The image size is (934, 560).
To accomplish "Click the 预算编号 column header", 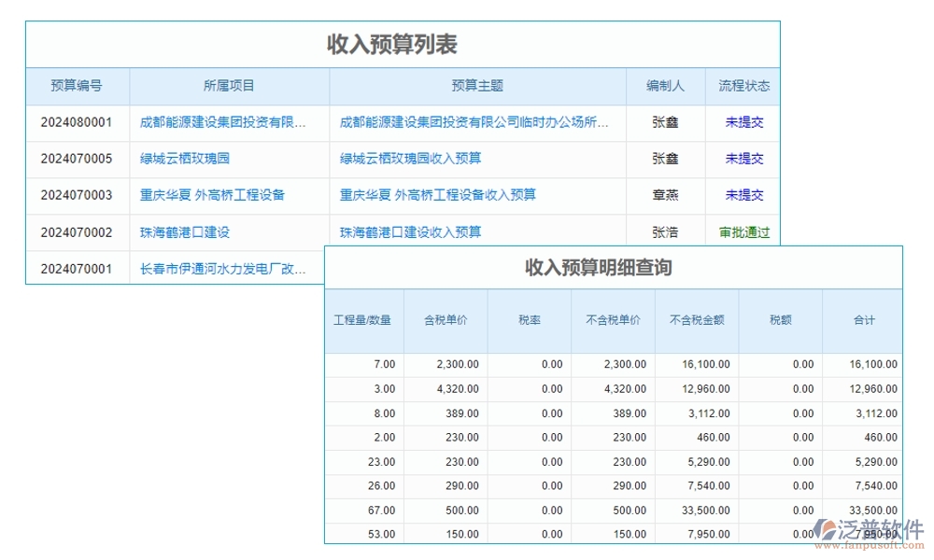I will (78, 86).
